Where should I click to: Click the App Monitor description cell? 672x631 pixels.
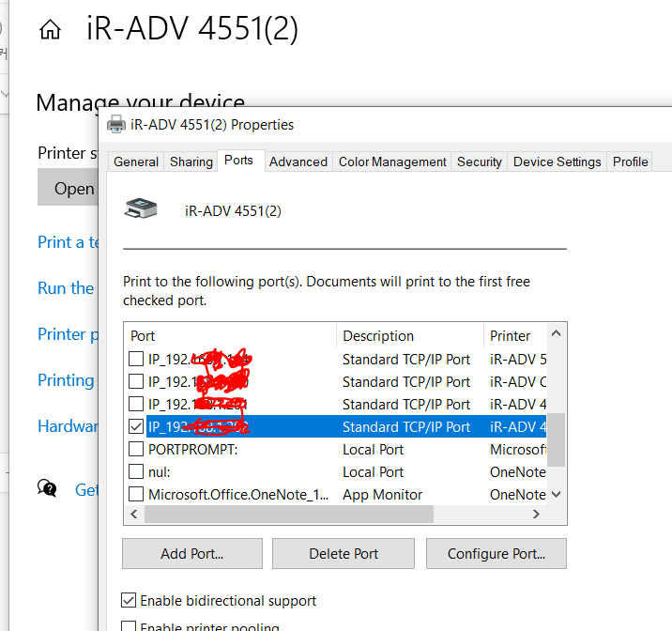point(382,495)
